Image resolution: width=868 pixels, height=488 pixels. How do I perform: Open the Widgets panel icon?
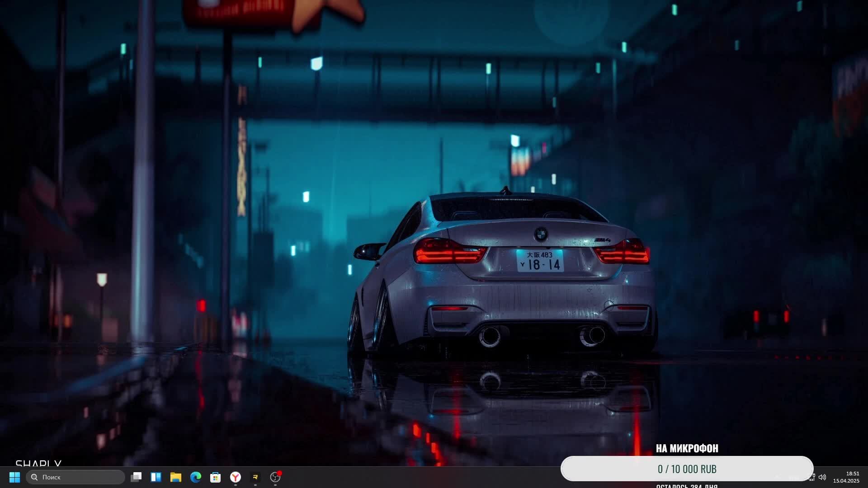click(156, 477)
